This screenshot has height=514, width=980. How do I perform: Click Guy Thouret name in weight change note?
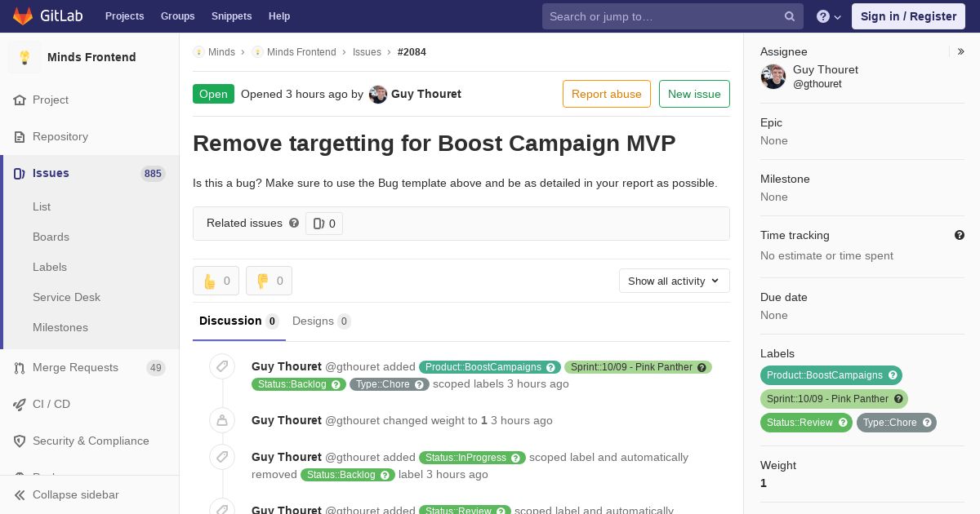(287, 421)
